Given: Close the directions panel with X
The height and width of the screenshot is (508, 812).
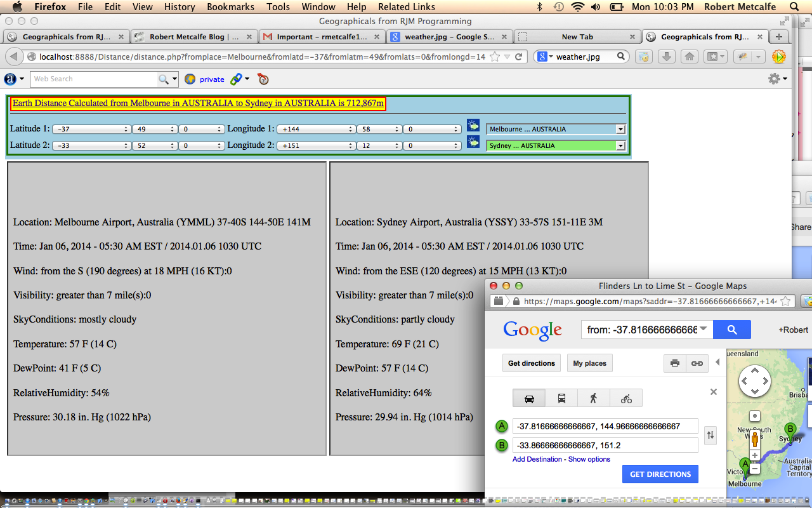Looking at the screenshot, I should point(714,392).
